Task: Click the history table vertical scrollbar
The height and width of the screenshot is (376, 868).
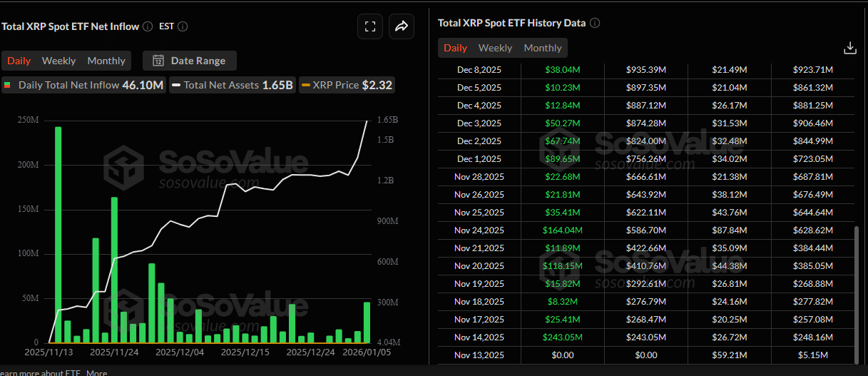Action: pos(857,294)
